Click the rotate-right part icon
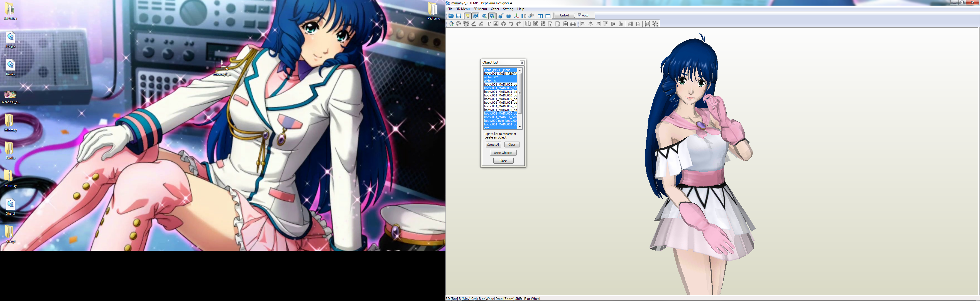Screen dimensions: 980x301 638,24
